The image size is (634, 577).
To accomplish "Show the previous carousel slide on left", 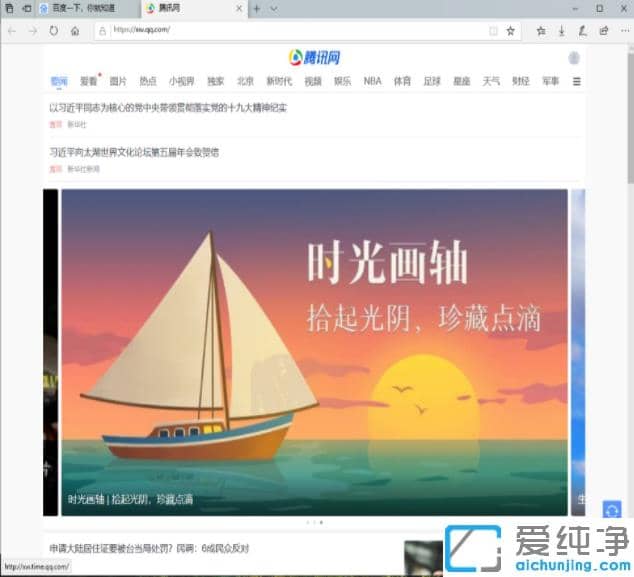I will [x=51, y=352].
